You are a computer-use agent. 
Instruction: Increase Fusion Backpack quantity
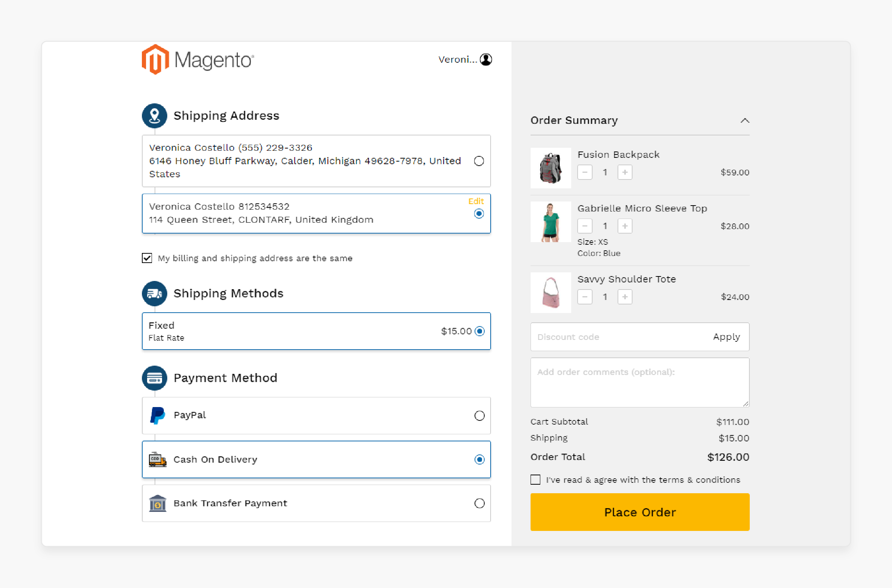tap(625, 172)
